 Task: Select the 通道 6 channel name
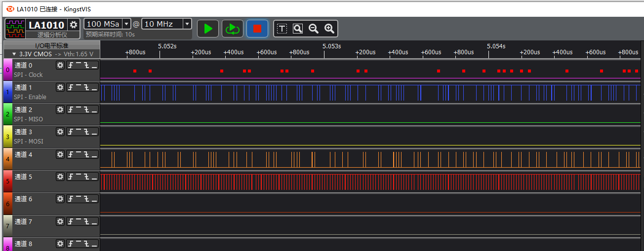pyautogui.click(x=23, y=199)
